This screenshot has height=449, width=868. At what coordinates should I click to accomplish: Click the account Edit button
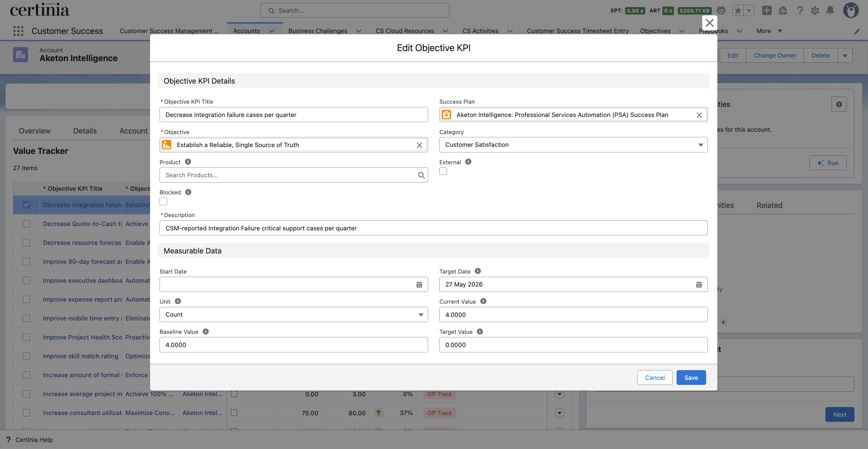[733, 56]
